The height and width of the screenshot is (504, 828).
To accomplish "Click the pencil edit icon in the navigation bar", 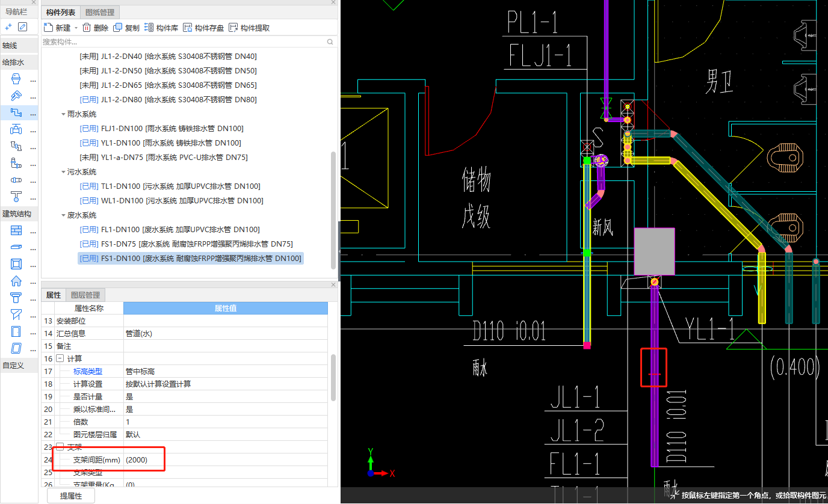I will click(x=23, y=27).
